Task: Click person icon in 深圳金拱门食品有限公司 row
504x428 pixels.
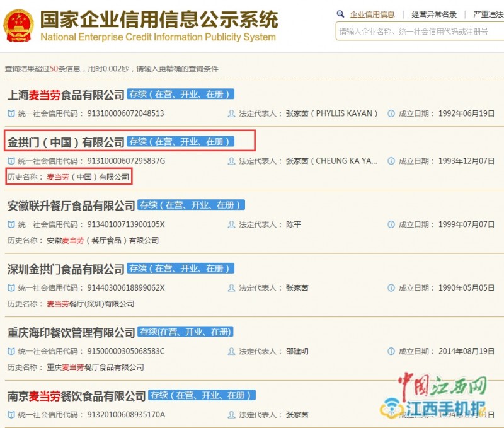Action: pyautogui.click(x=231, y=288)
